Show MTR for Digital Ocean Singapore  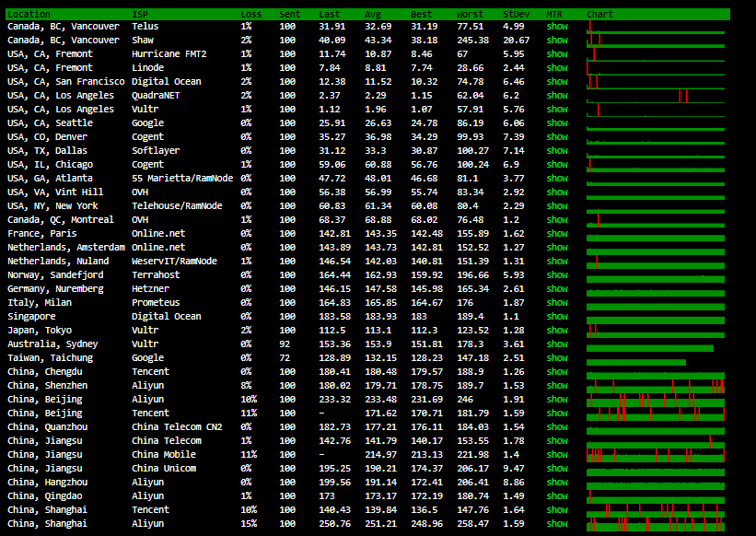tap(557, 317)
